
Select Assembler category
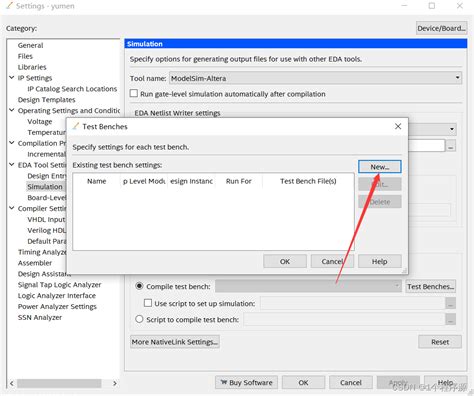35,263
